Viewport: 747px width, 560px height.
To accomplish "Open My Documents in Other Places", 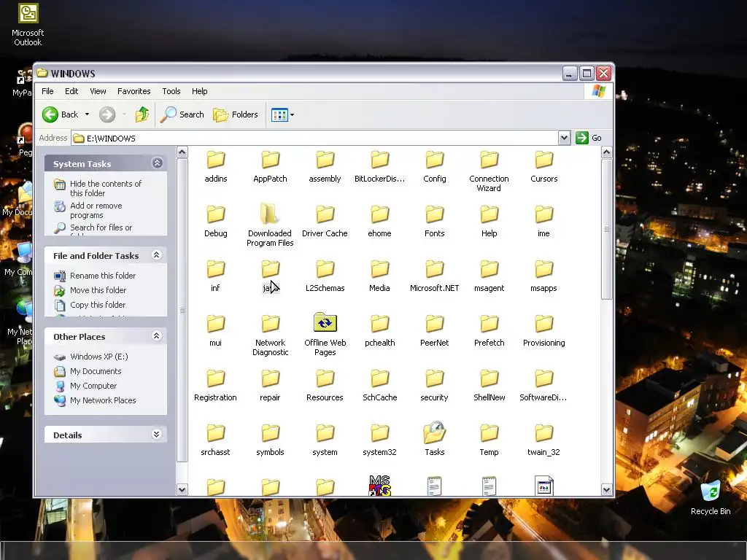I will coord(96,371).
